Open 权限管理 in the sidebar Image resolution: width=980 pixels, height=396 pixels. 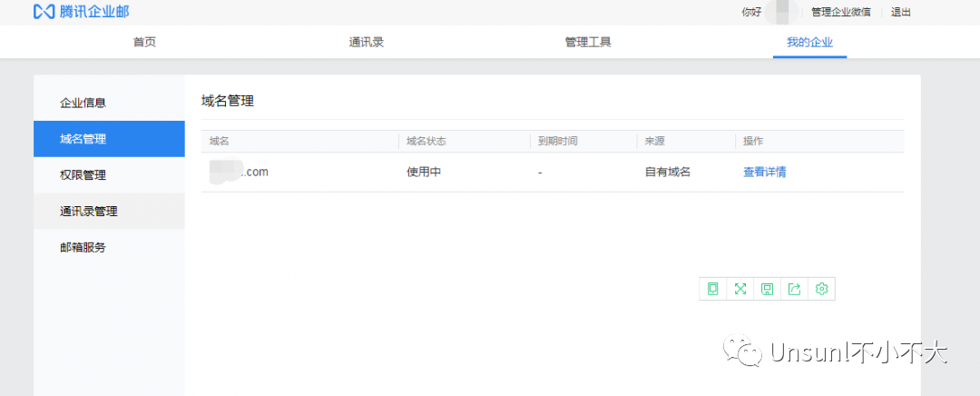(x=110, y=175)
